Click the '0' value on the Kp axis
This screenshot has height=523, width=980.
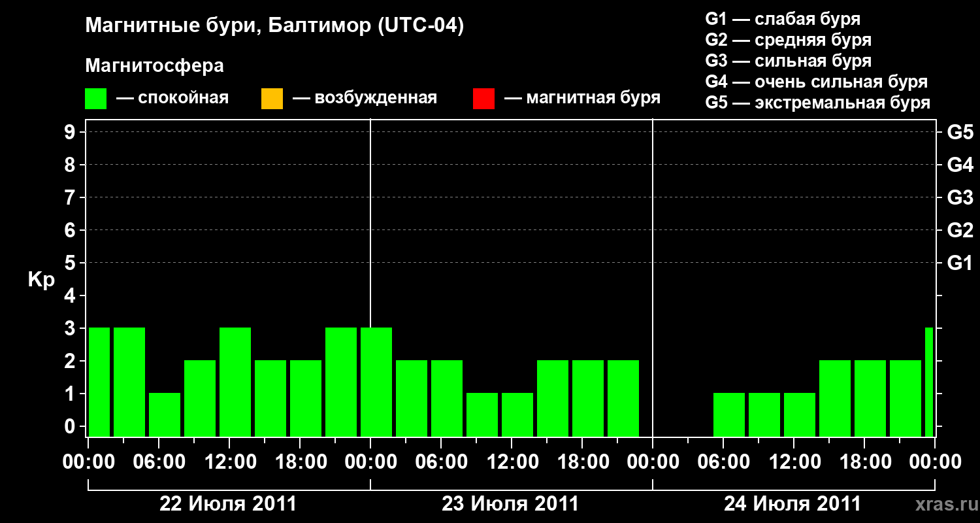tap(71, 427)
